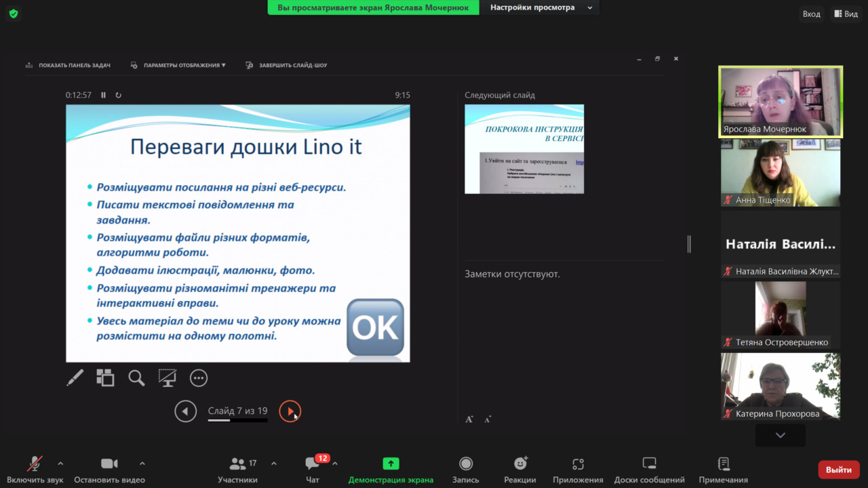
Task: Select Анна Тіщенко video tile
Action: click(x=781, y=173)
